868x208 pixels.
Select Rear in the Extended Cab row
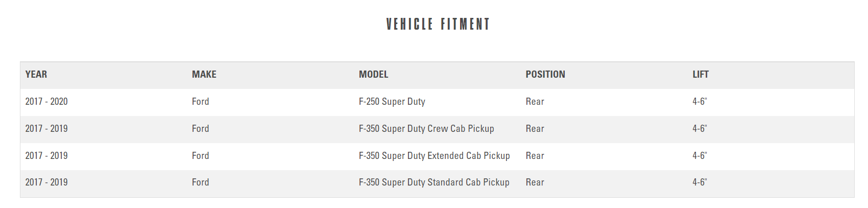535,156
